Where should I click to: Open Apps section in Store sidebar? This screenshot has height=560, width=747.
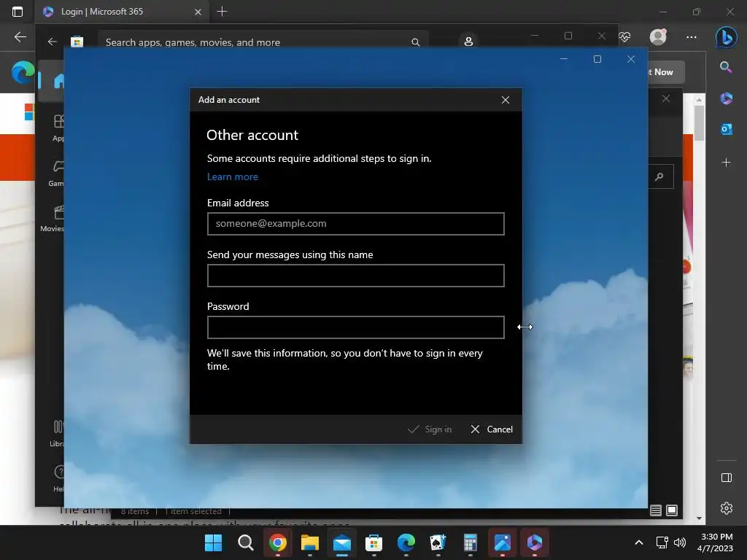(x=58, y=127)
